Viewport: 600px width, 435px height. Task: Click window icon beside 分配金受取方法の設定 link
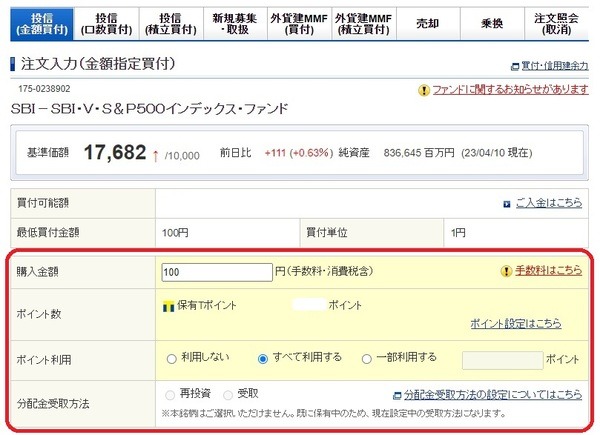click(397, 395)
